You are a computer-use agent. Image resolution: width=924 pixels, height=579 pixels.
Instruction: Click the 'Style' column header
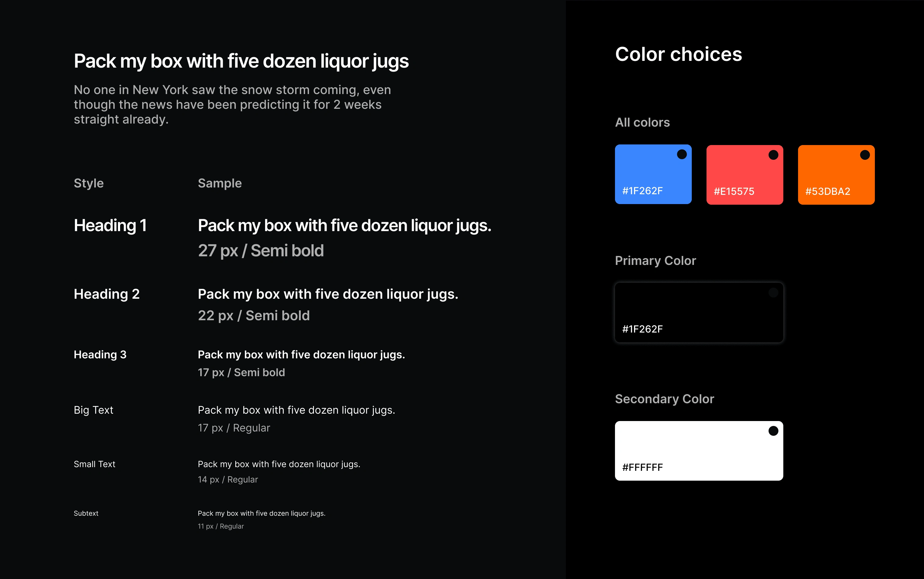(x=88, y=183)
